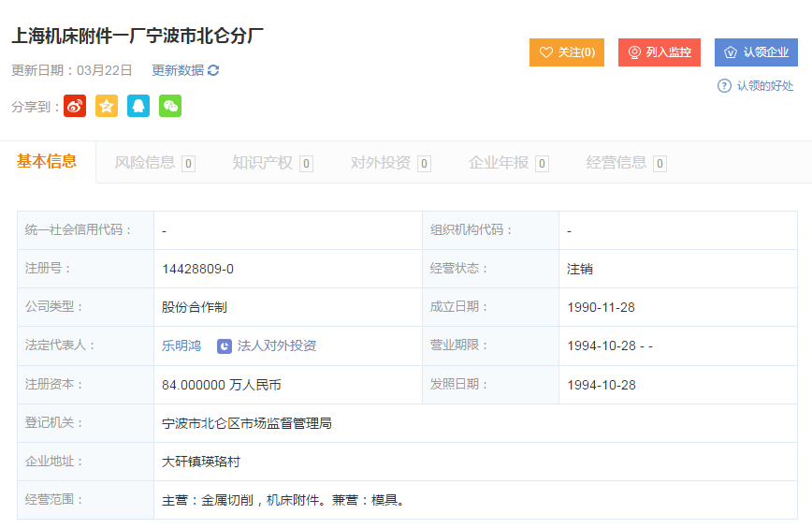Share to WeChat green icon

point(170,106)
